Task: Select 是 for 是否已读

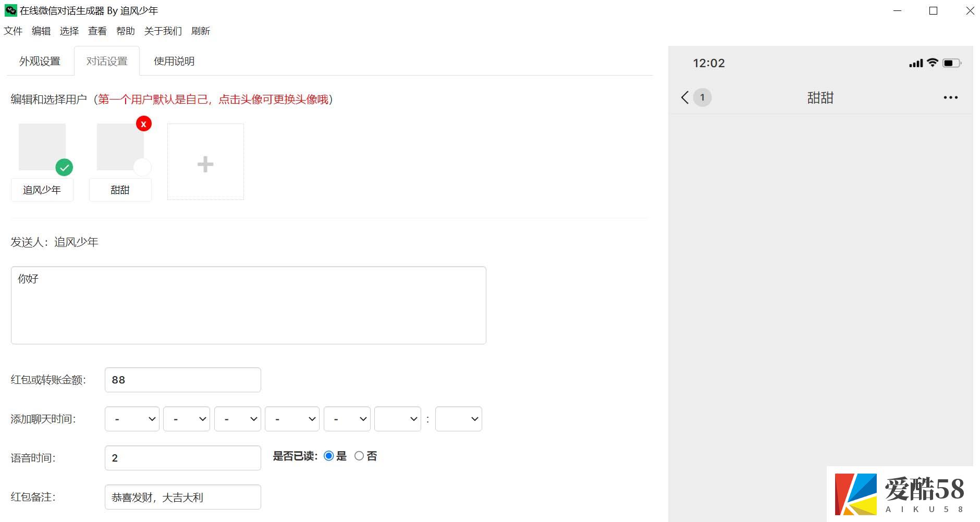Action: 328,456
